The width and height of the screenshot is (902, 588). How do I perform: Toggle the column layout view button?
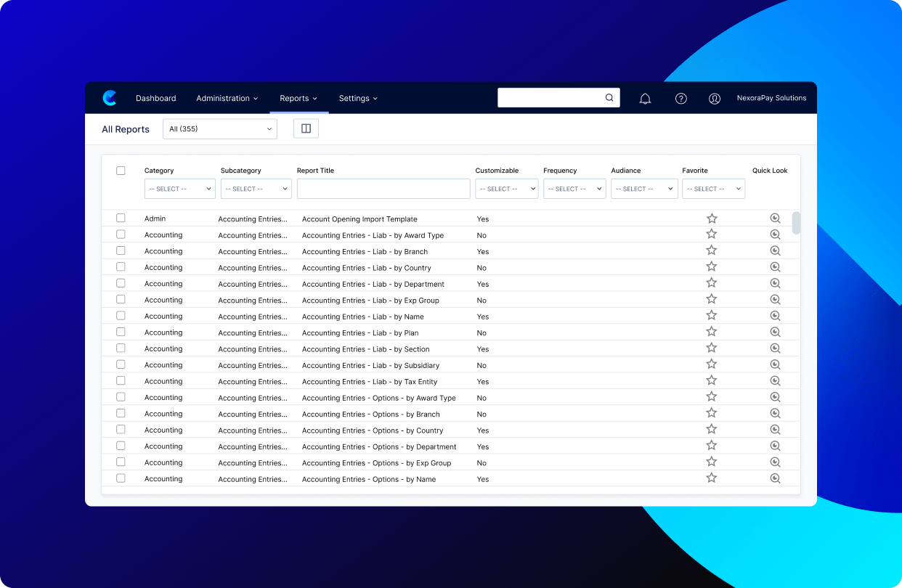306,128
